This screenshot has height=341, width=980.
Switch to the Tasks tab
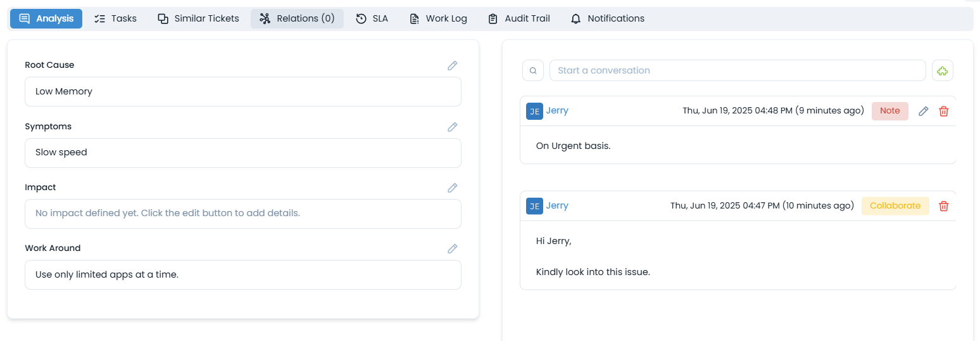pyautogui.click(x=115, y=18)
